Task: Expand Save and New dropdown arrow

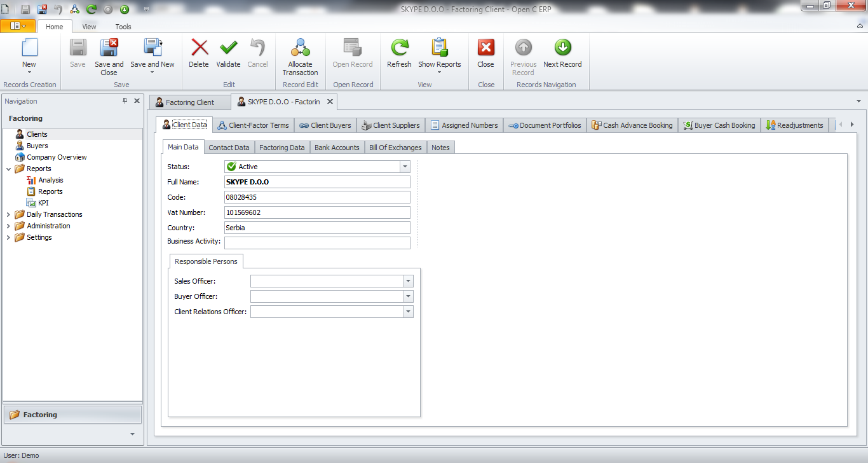Action: [x=153, y=72]
